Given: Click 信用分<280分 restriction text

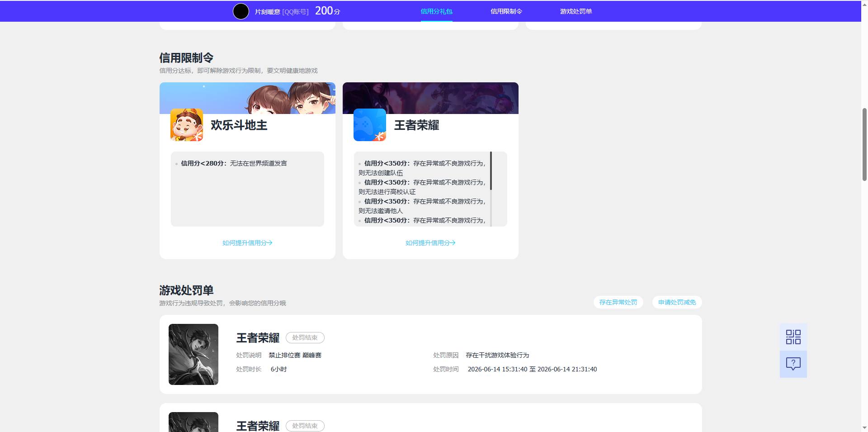Looking at the screenshot, I should click(234, 163).
